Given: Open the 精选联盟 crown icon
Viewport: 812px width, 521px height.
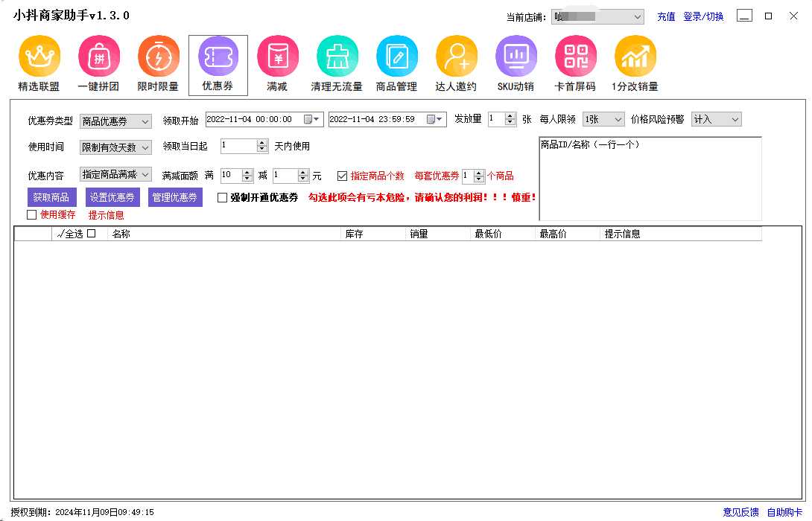Looking at the screenshot, I should [39, 57].
